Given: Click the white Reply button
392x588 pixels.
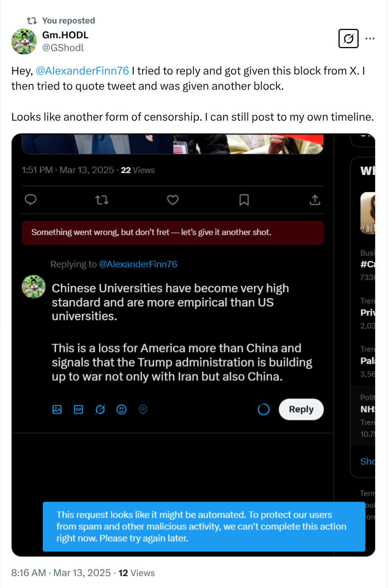Looking at the screenshot, I should pos(301,409).
